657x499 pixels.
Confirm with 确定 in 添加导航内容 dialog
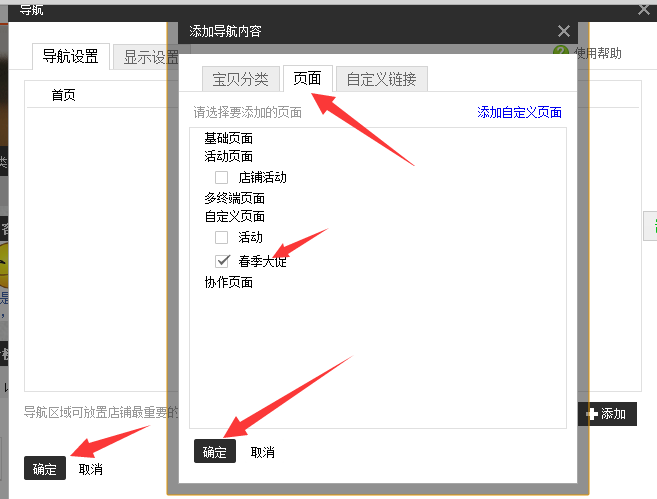click(x=215, y=452)
